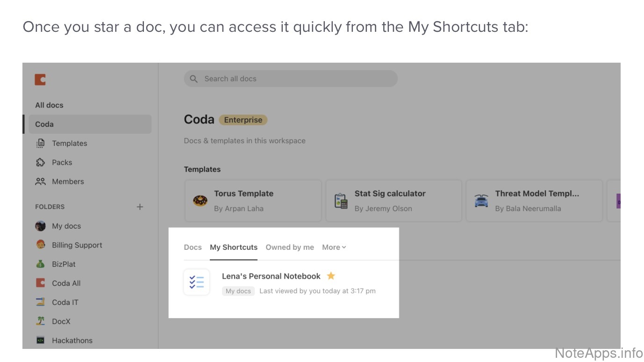
Task: Open the Stat Sig calculator template
Action: click(394, 201)
